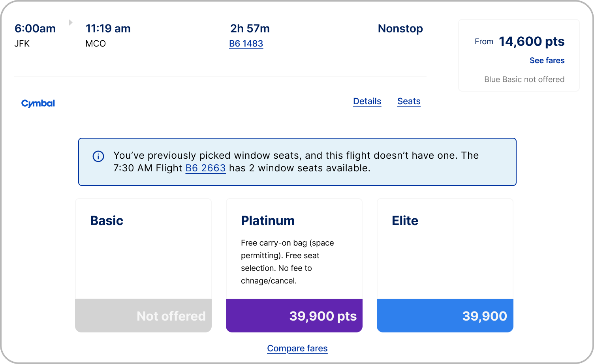Open the Details link
The height and width of the screenshot is (364, 594).
click(x=367, y=101)
